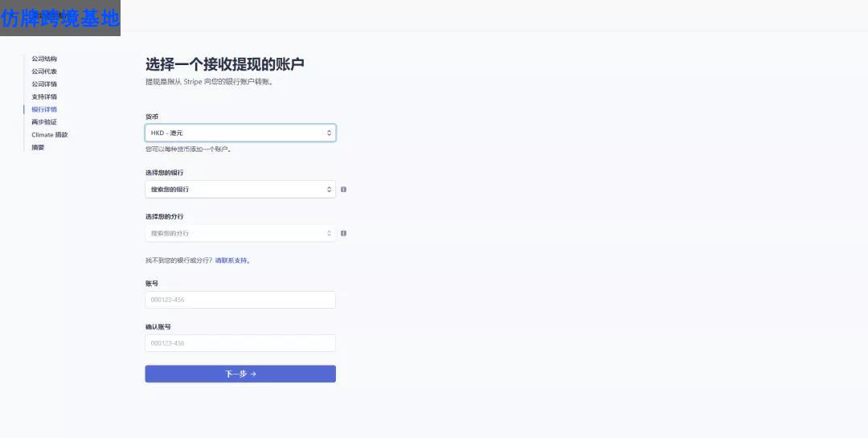Screen dimensions: 868x438
Task: Jump to 摘要 in the sidebar
Action: 39,147
